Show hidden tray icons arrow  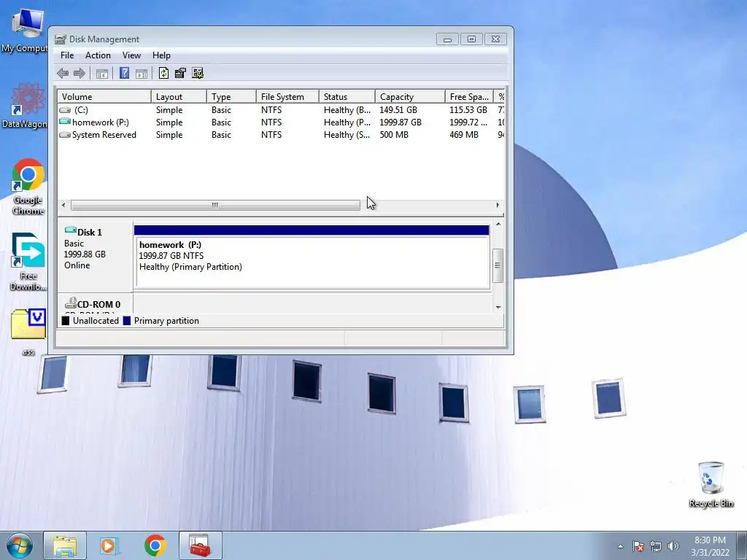(620, 546)
